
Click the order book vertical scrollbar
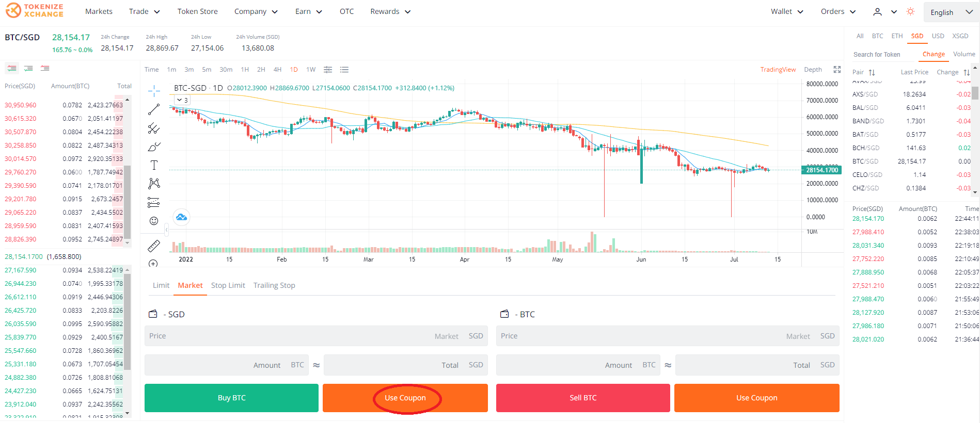[x=128, y=201]
